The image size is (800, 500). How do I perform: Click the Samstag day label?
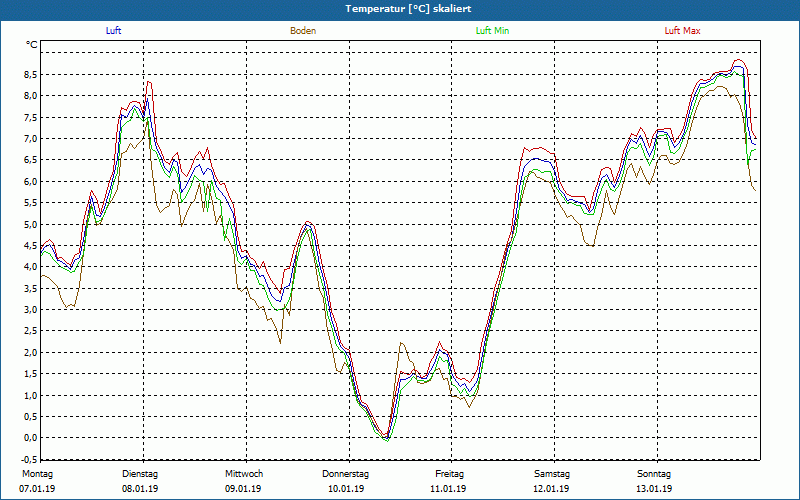[x=552, y=474]
